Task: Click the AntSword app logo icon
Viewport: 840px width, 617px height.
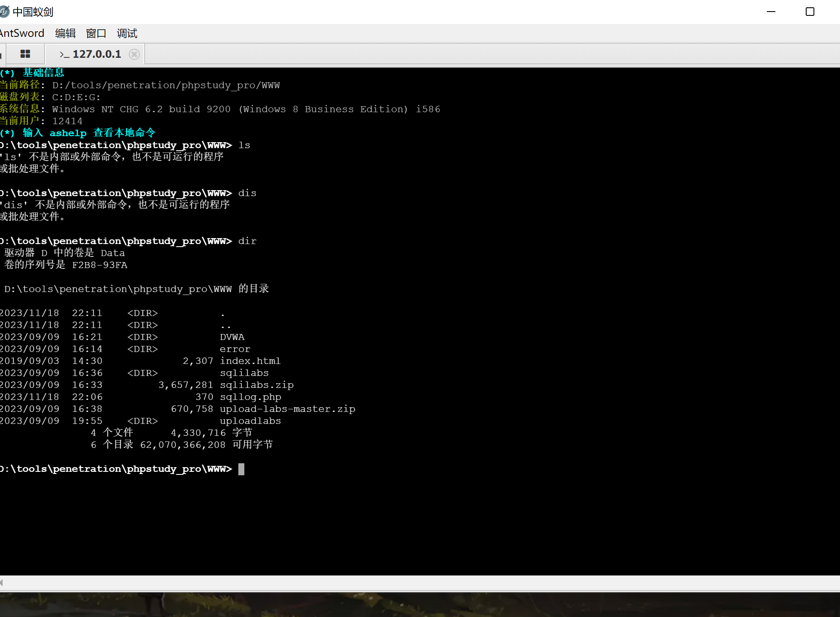Action: coord(4,12)
